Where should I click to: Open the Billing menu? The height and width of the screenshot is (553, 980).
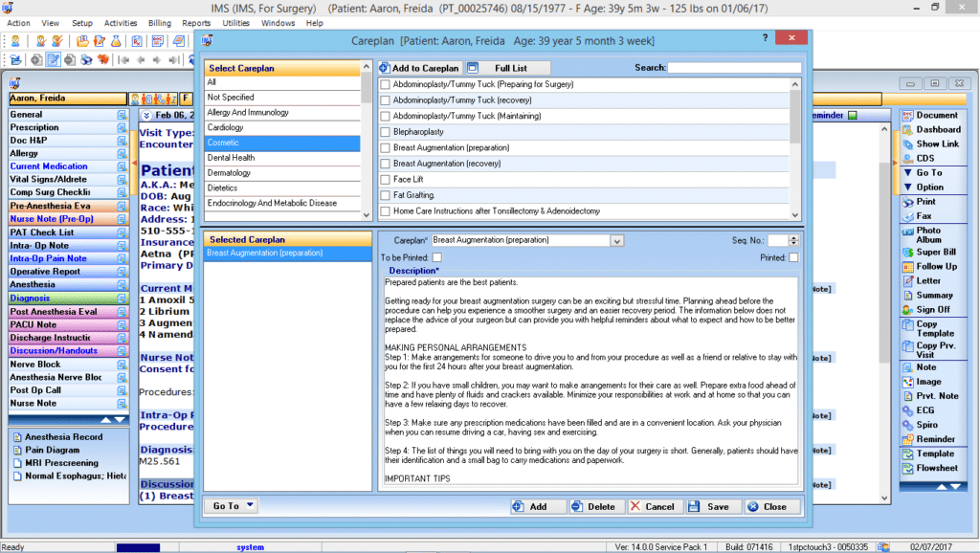point(159,23)
